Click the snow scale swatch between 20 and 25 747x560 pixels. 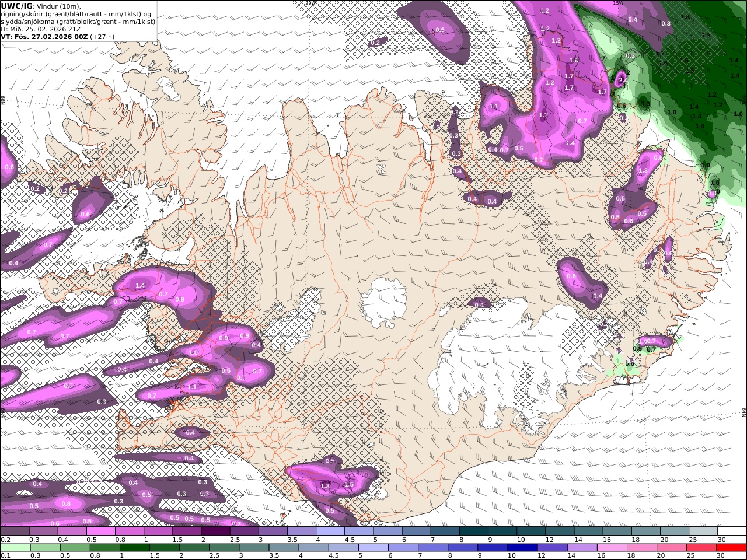(x=675, y=531)
